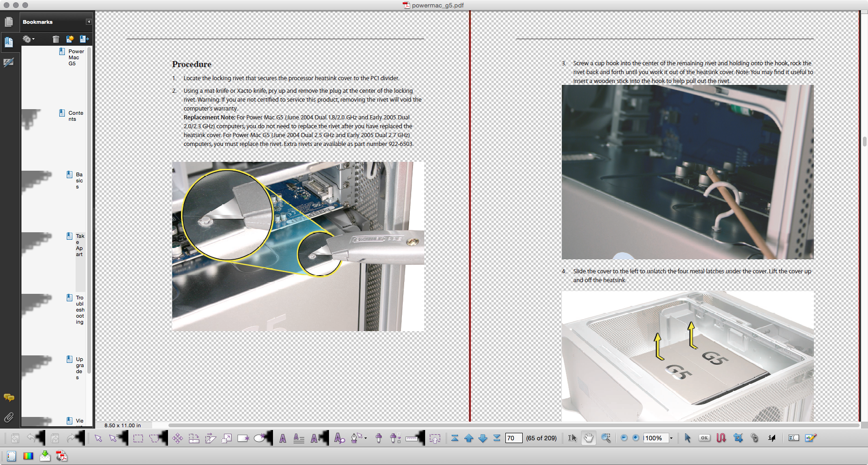Image resolution: width=868 pixels, height=465 pixels.
Task: Click the Undo icon
Action: [x=31, y=438]
